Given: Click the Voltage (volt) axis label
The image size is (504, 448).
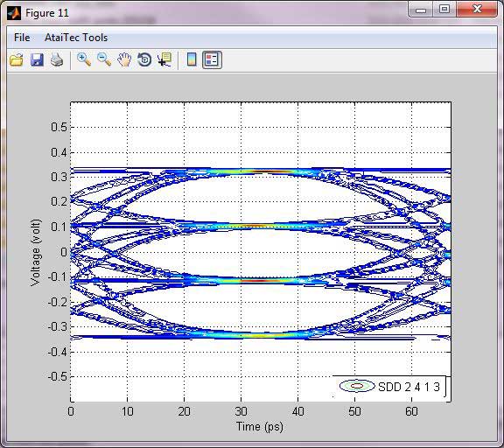Looking at the screenshot, I should coord(35,252).
